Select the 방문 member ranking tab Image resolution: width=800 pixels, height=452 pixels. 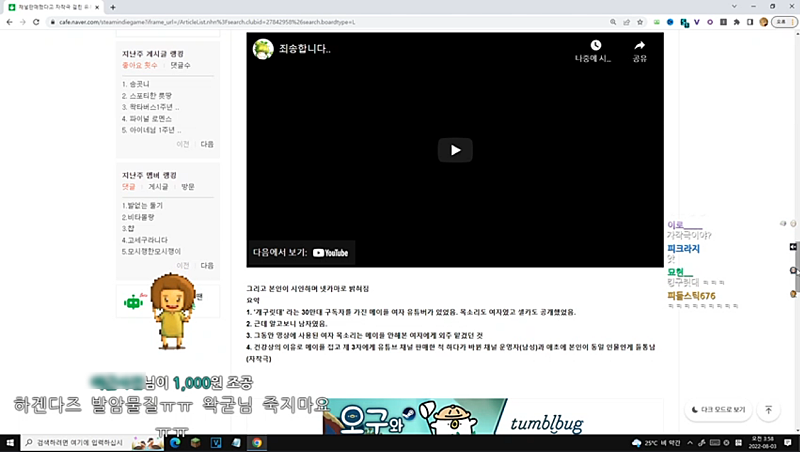click(x=188, y=187)
